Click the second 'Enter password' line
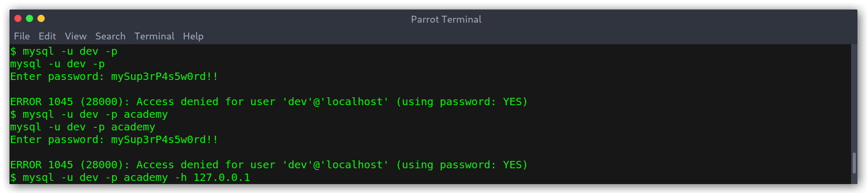Screen dimensions: 868x193 [114, 139]
